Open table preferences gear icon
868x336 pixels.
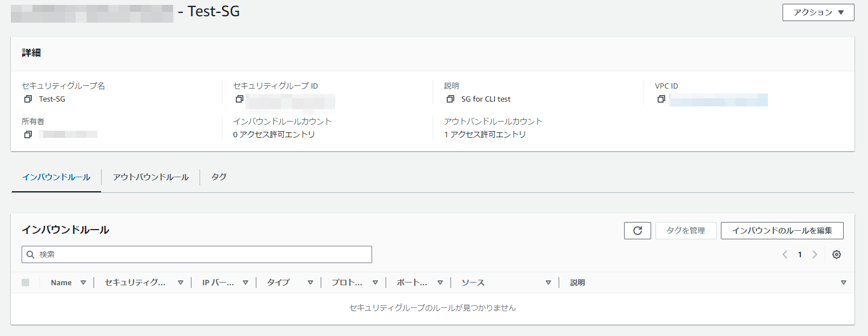click(x=837, y=254)
